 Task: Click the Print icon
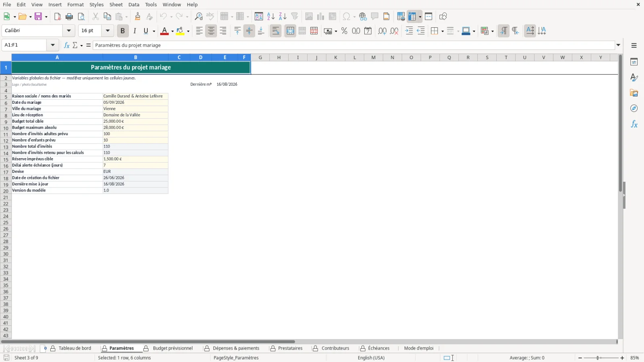pos(69,16)
